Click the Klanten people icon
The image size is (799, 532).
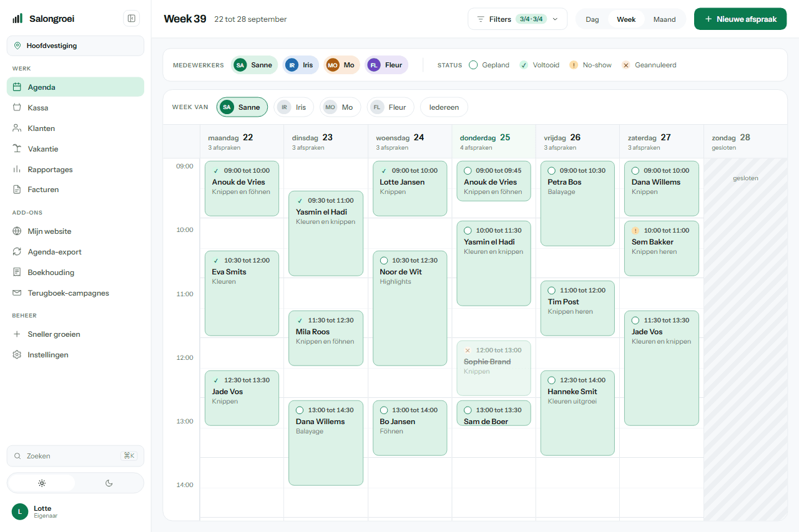(x=17, y=128)
